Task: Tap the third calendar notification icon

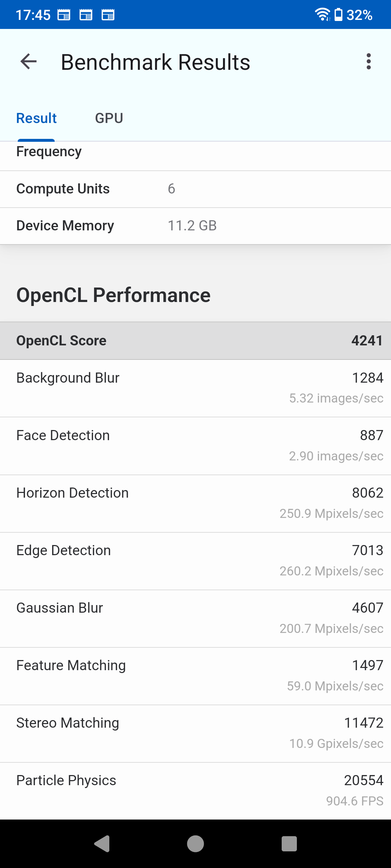Action: click(x=108, y=15)
